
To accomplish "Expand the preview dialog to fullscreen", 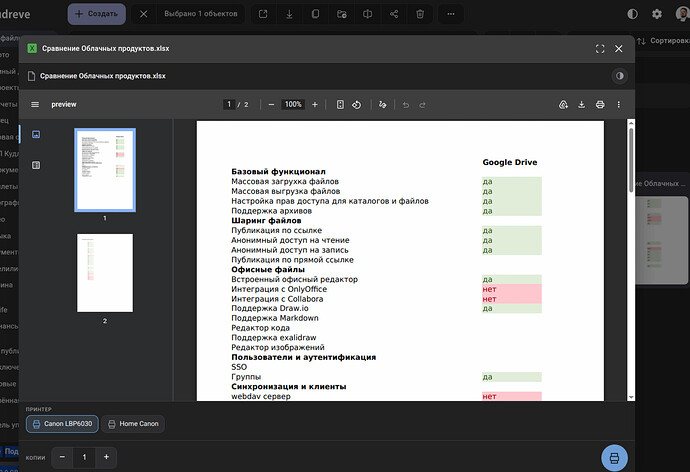I will point(600,49).
